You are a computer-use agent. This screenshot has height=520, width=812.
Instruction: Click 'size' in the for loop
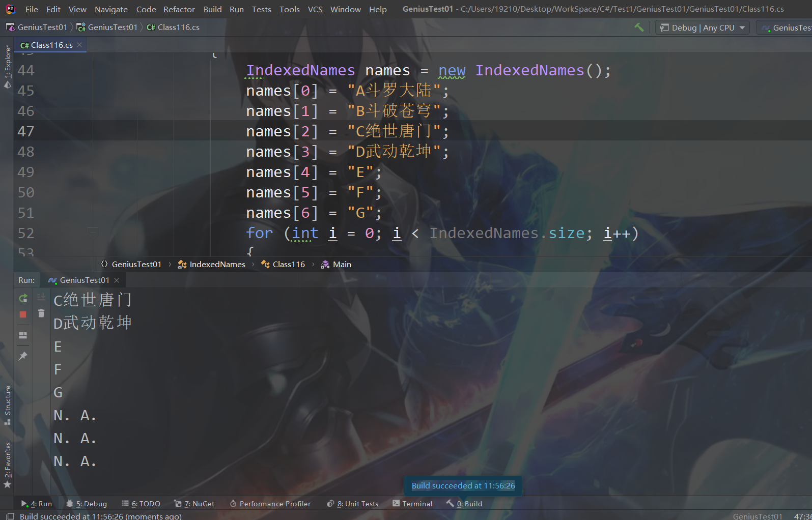(567, 233)
